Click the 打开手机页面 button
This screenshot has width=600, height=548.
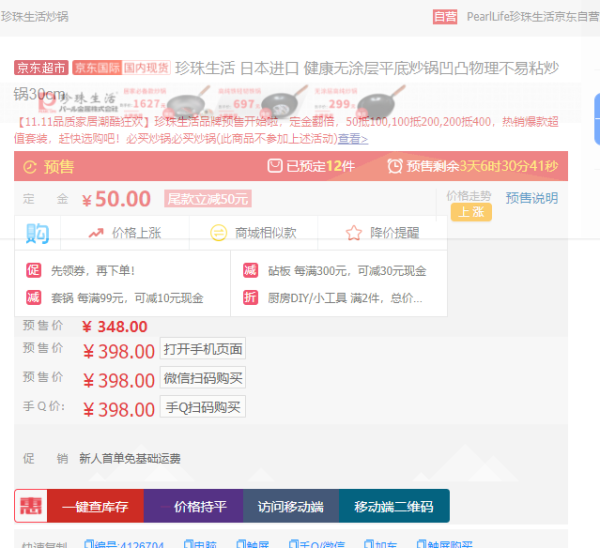(x=203, y=349)
